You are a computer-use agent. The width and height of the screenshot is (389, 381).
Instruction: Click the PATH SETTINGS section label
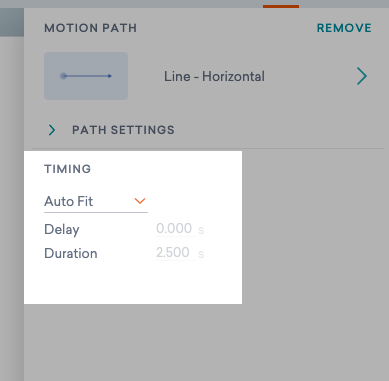click(x=123, y=130)
